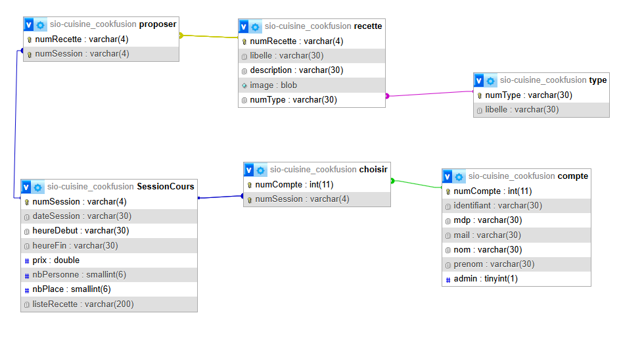Viewport: 644px width, 340px height.
Task: Collapse the choisir table with its V toggle
Action: pos(249,170)
